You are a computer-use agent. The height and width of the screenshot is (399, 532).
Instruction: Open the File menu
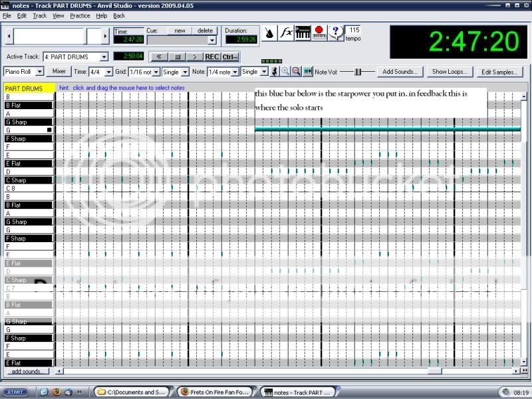tap(7, 16)
